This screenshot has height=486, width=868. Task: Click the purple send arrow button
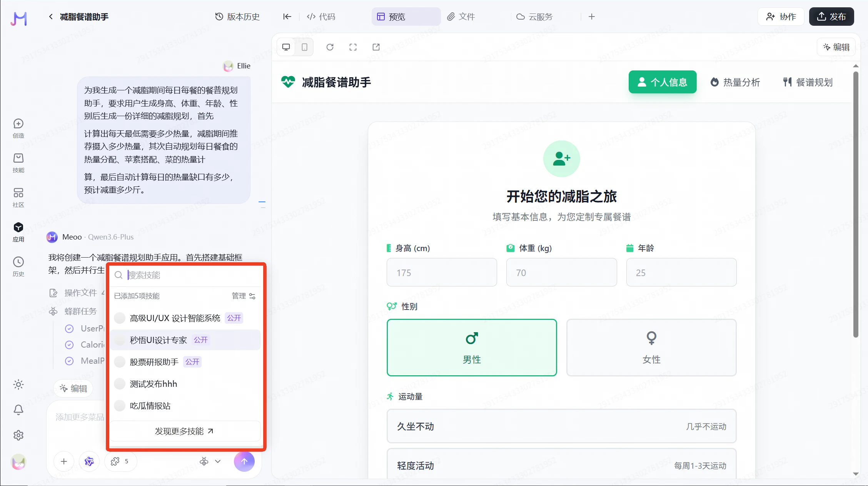pos(244,461)
